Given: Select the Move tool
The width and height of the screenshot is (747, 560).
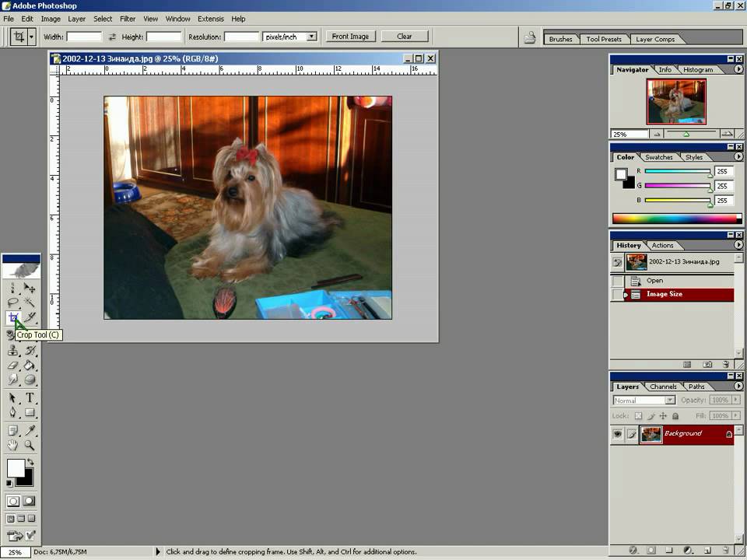Looking at the screenshot, I should coord(30,288).
